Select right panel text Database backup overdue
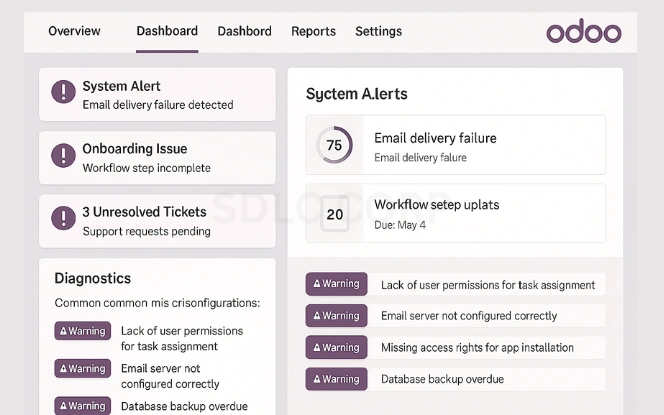664x415 pixels. 443,379
